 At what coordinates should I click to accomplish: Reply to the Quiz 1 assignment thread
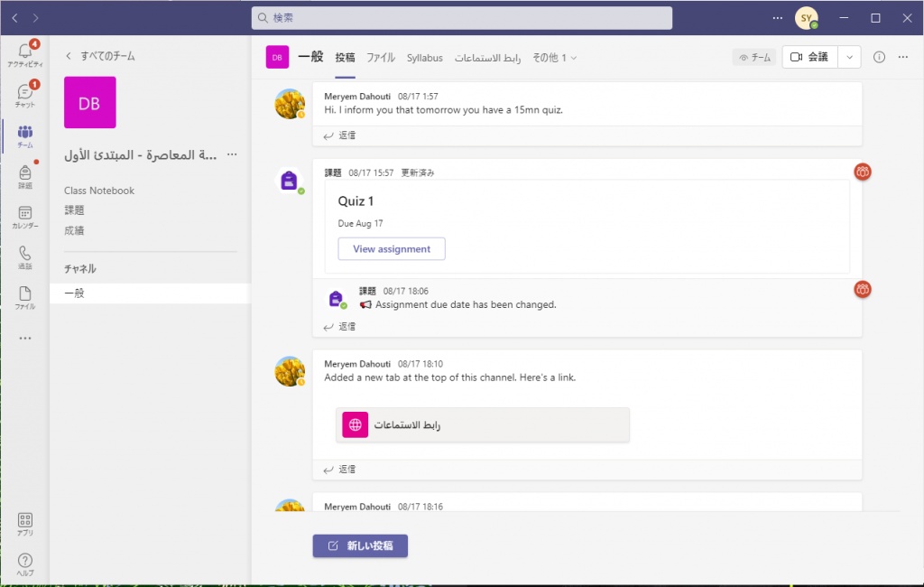(339, 326)
